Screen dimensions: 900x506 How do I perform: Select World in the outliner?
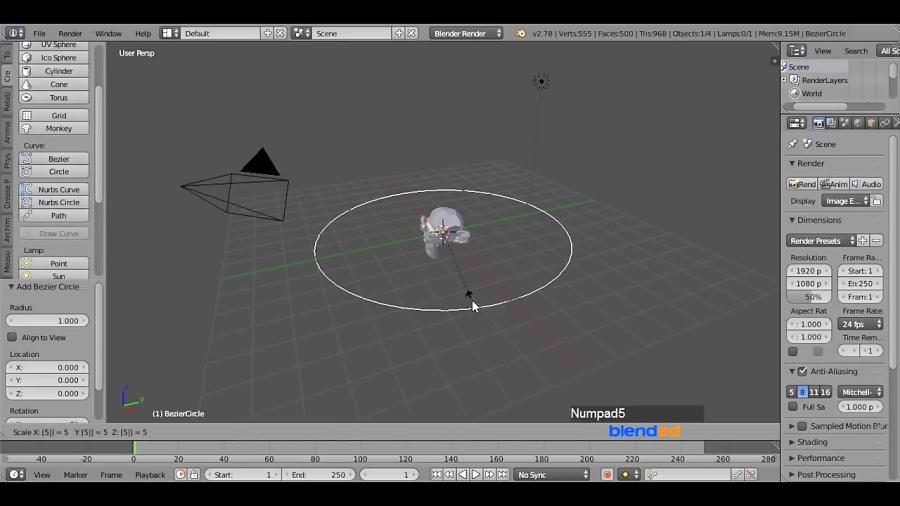pyautogui.click(x=812, y=94)
